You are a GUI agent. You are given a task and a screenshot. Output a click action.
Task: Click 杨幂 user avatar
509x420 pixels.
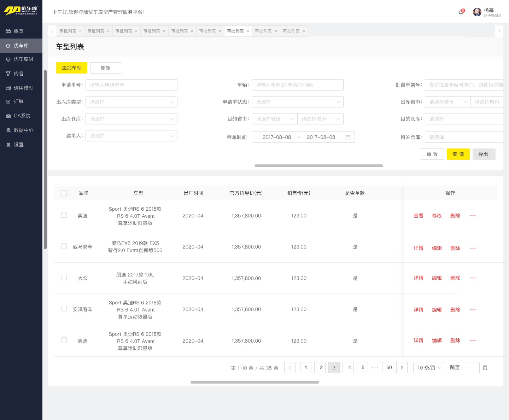tap(477, 12)
